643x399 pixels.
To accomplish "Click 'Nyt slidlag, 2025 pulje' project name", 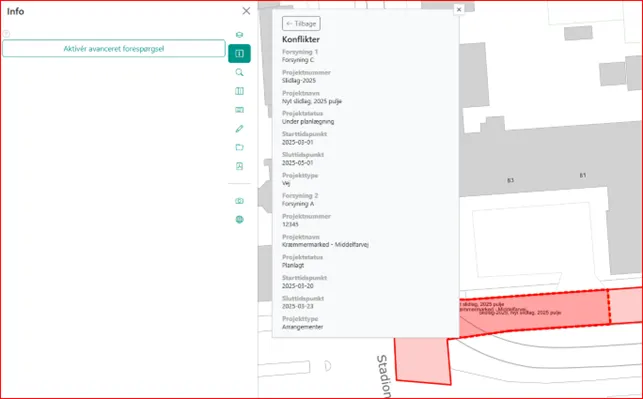I will [312, 101].
